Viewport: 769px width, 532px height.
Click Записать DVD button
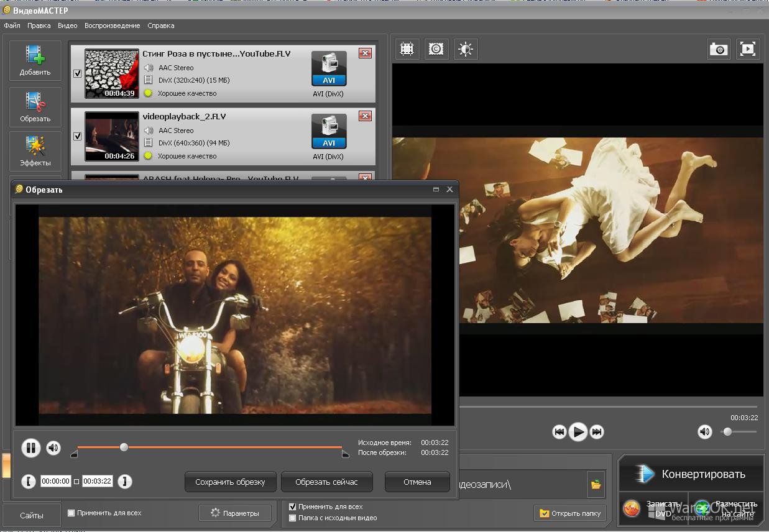click(x=654, y=509)
